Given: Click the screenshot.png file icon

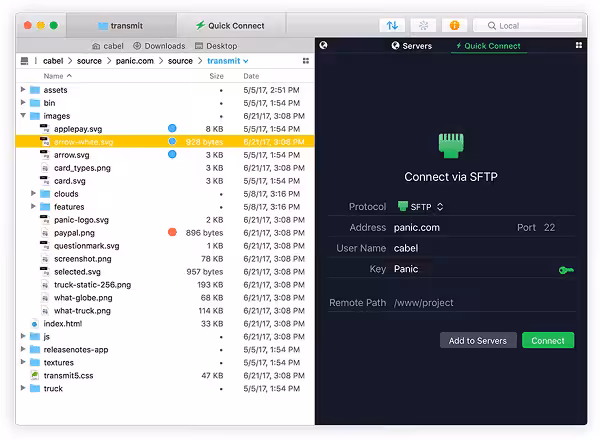Looking at the screenshot, I should coord(45,259).
